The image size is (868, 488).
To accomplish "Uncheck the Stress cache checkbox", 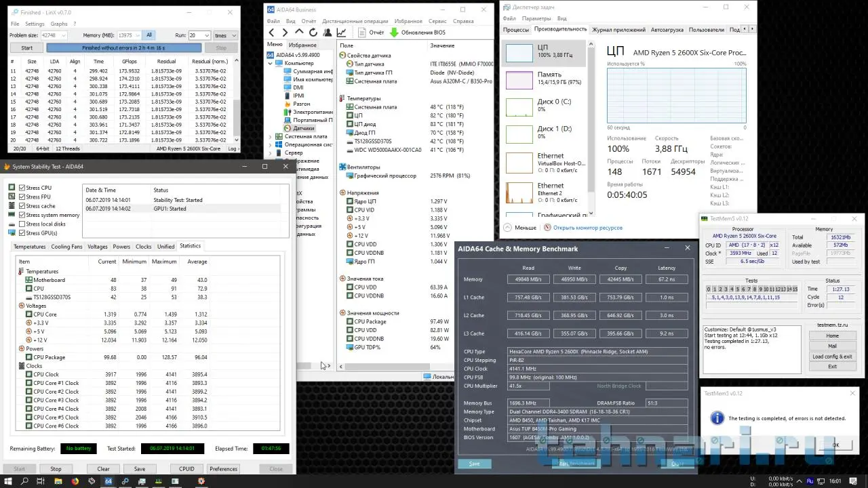I will click(22, 206).
